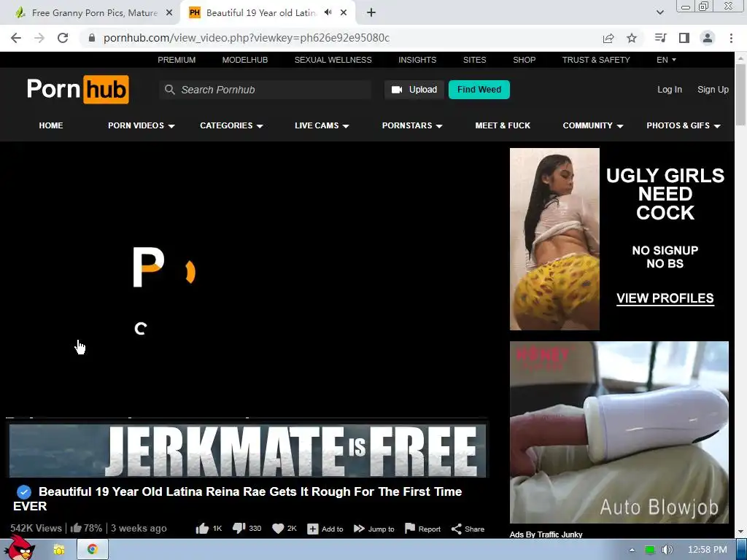Click the green network tray icon

click(x=649, y=550)
